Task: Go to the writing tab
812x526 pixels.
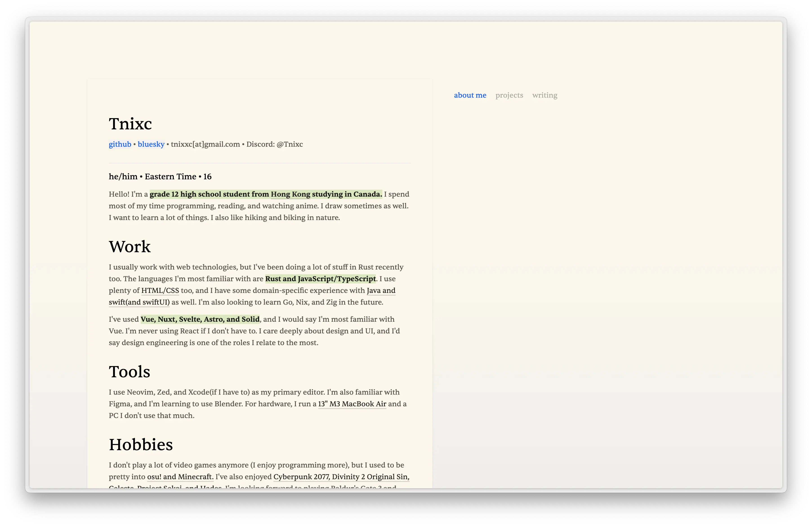Action: [x=544, y=95]
